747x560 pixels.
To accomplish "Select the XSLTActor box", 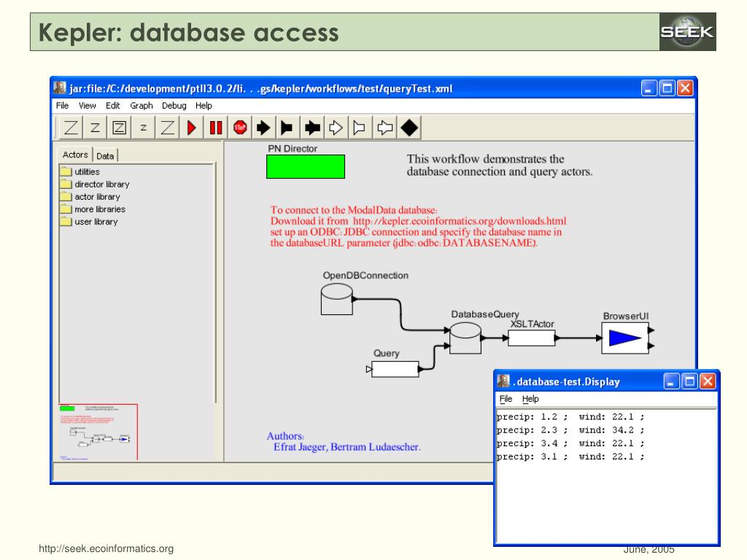I will coord(531,338).
